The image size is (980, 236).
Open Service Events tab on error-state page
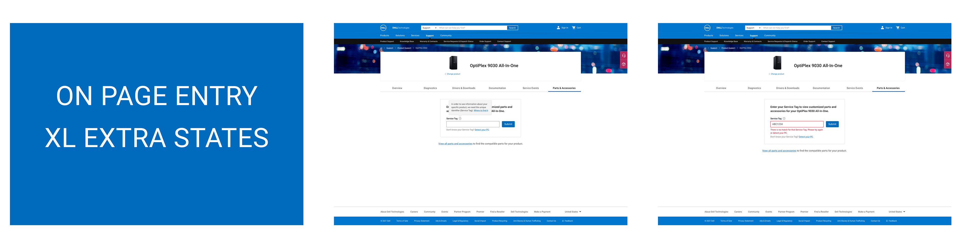point(855,88)
